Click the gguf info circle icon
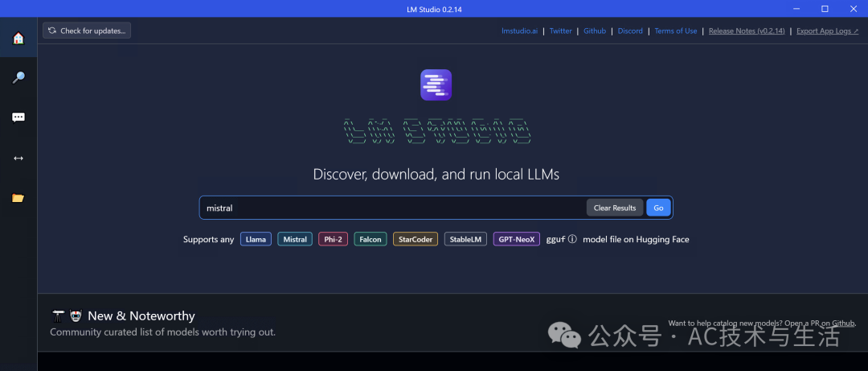 tap(572, 239)
